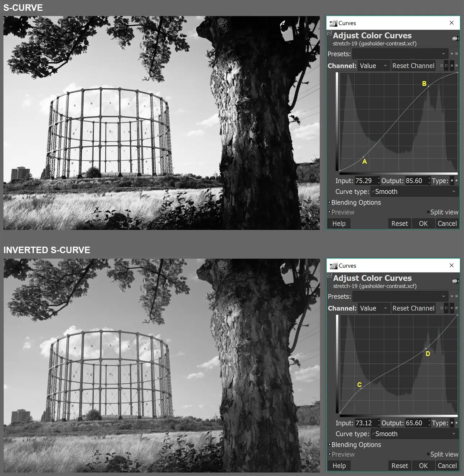This screenshot has width=464, height=476.
Task: Click Reset Channel in top Curves dialog
Action: pyautogui.click(x=413, y=66)
